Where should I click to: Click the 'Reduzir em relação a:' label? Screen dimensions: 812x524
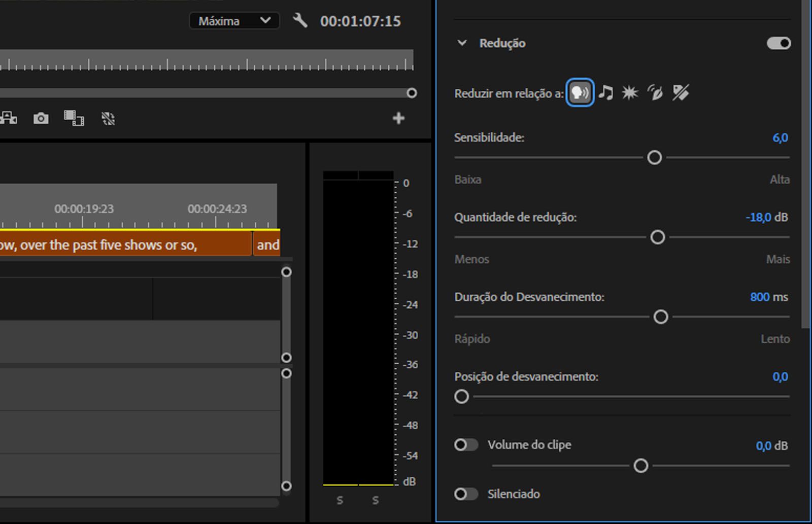click(509, 93)
